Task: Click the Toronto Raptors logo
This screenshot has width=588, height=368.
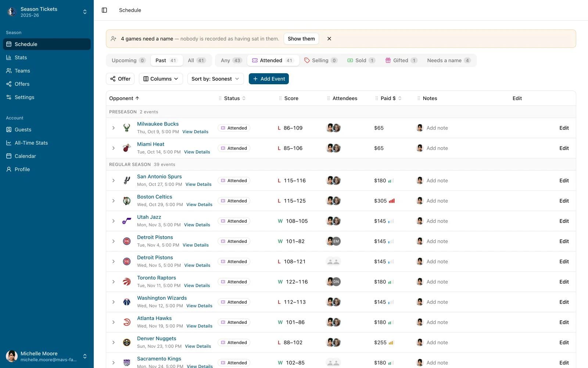Action: [127, 282]
